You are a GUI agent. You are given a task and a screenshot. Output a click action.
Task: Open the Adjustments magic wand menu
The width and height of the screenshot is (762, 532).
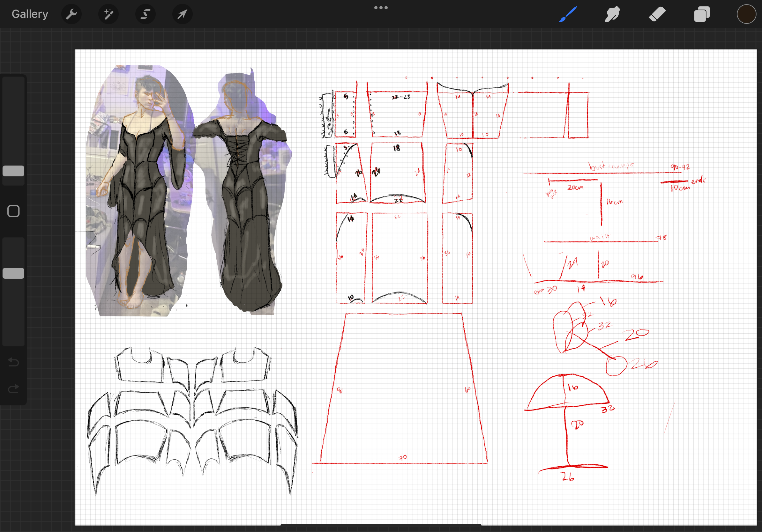(x=108, y=14)
